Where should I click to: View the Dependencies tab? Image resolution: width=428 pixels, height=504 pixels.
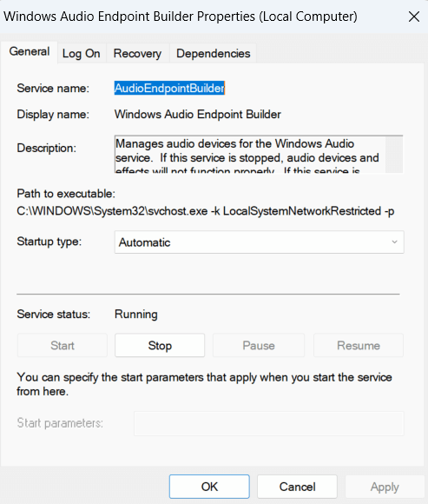click(214, 53)
